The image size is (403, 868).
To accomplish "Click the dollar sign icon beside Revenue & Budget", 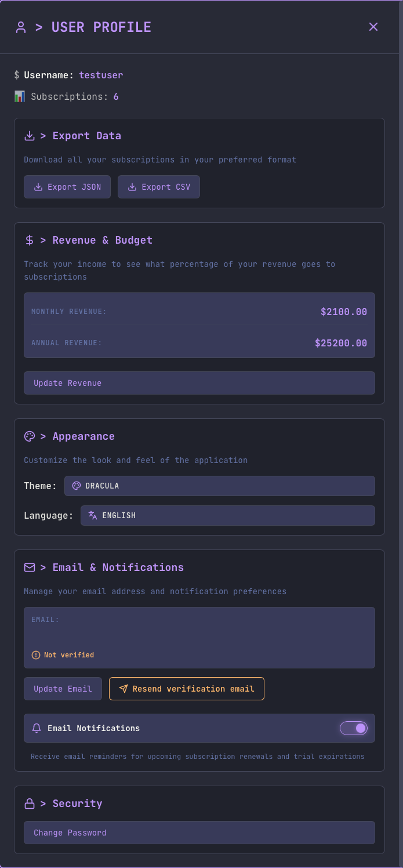I will click(30, 240).
